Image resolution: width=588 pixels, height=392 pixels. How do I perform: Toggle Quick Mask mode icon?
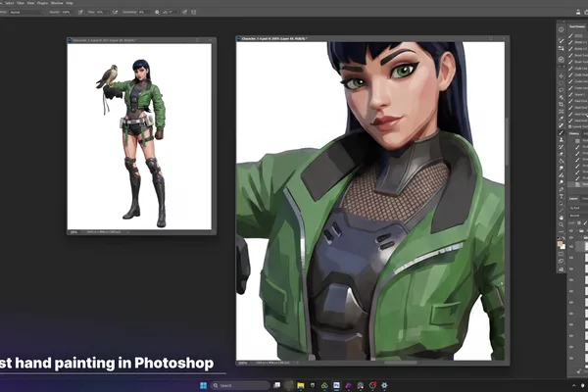[561, 254]
